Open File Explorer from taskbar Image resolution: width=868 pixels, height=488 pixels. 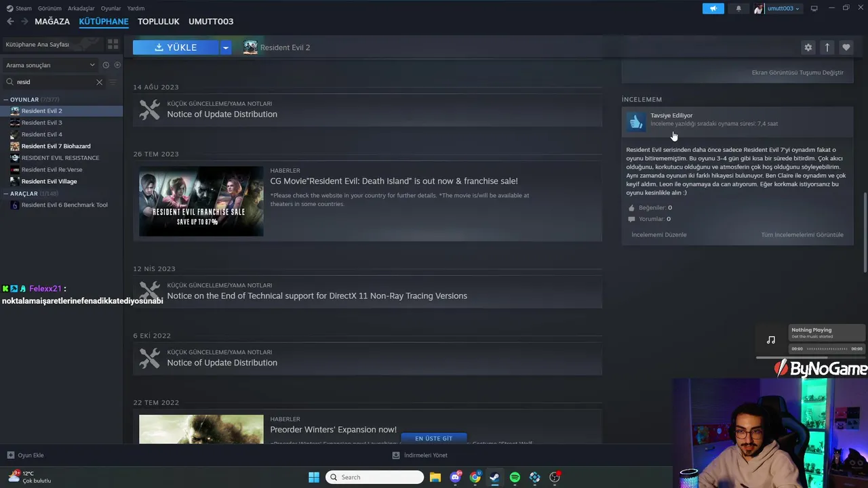point(435,477)
